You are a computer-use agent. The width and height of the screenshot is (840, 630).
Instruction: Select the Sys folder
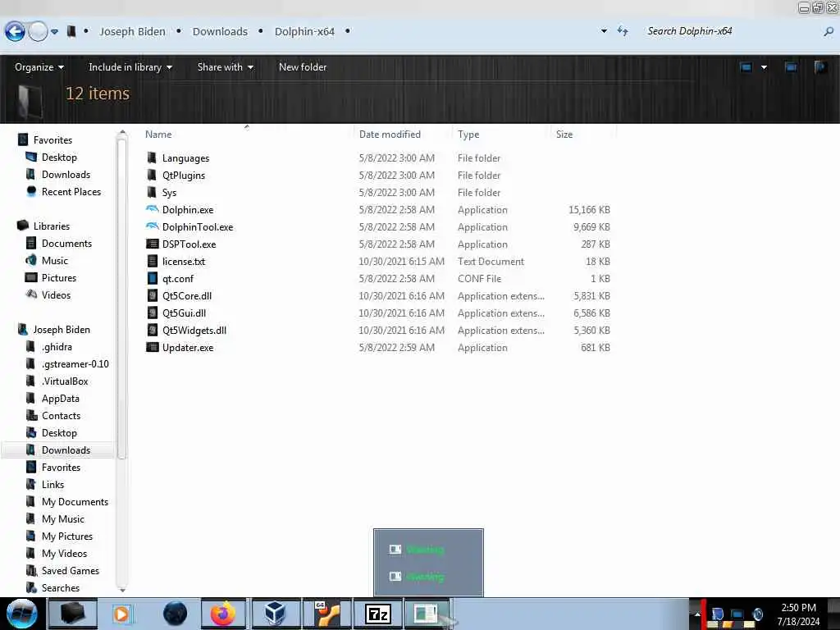coord(169,192)
